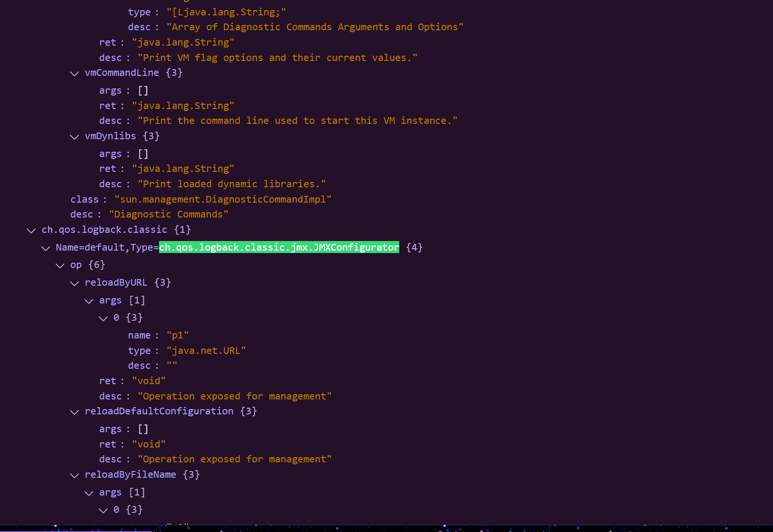Click the "[Ljava.lang.String;" type value
Screen dimensions: 773x532
pyautogui.click(x=226, y=12)
